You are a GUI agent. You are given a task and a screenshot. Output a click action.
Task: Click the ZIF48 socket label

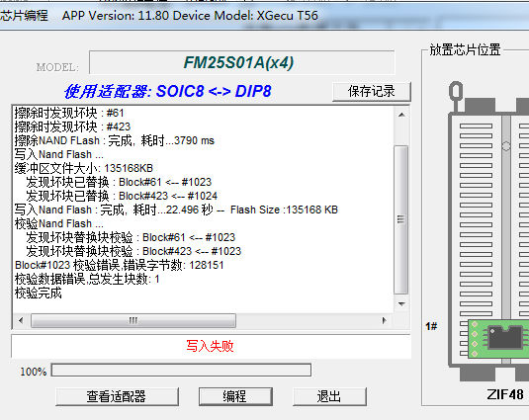[505, 394]
